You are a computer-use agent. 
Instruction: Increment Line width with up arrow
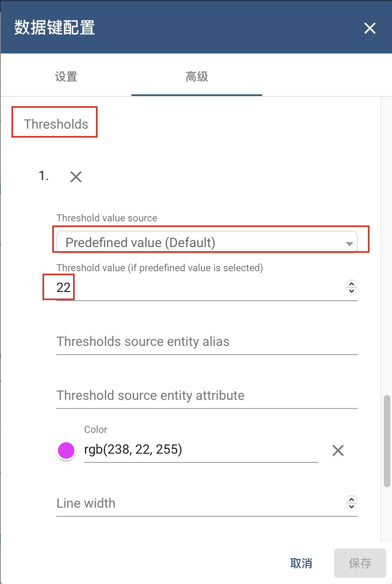pos(352,499)
